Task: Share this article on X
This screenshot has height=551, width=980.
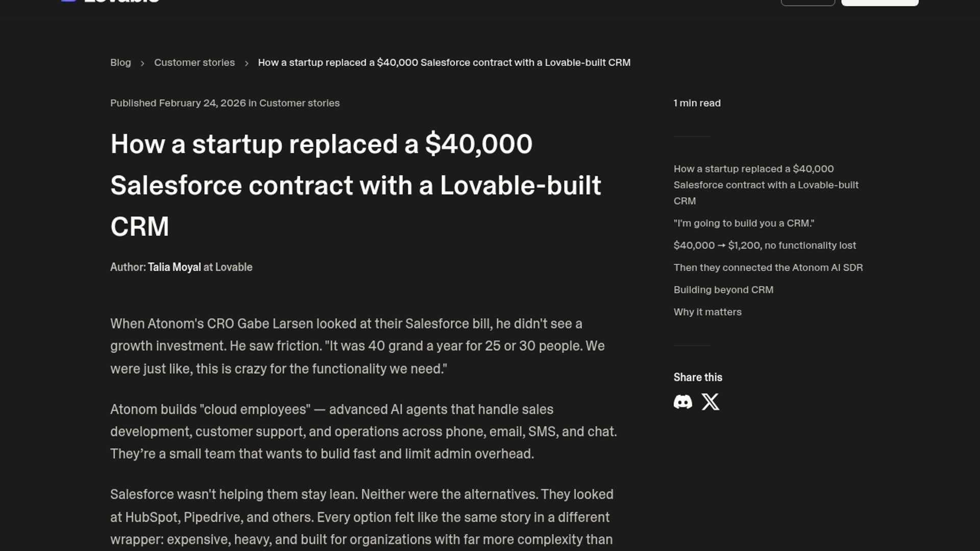Action: click(x=710, y=402)
